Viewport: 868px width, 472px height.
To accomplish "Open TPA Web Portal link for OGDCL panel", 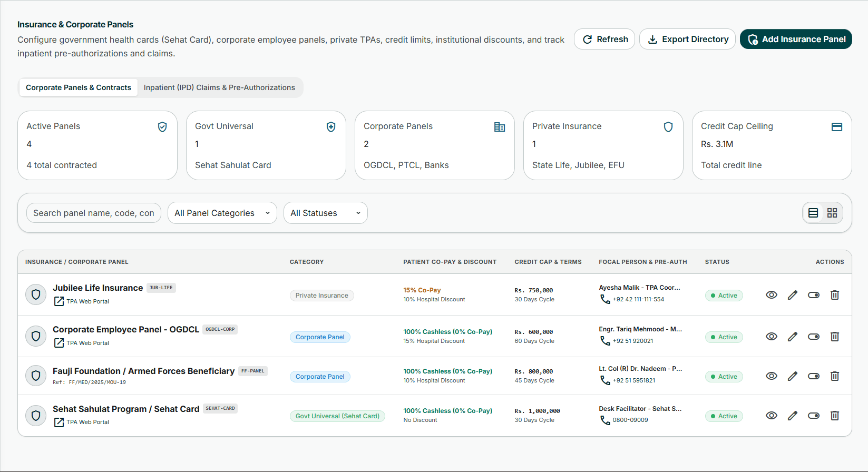I will (x=82, y=343).
